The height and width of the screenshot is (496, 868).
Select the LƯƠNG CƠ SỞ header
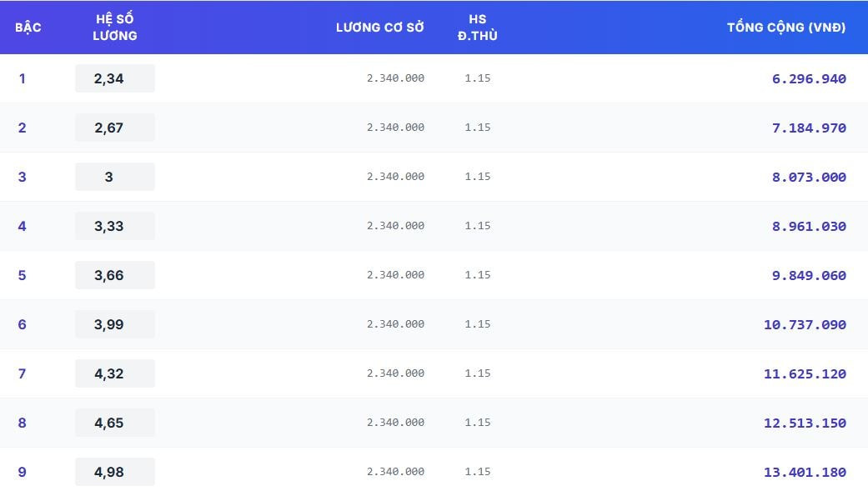click(x=379, y=28)
